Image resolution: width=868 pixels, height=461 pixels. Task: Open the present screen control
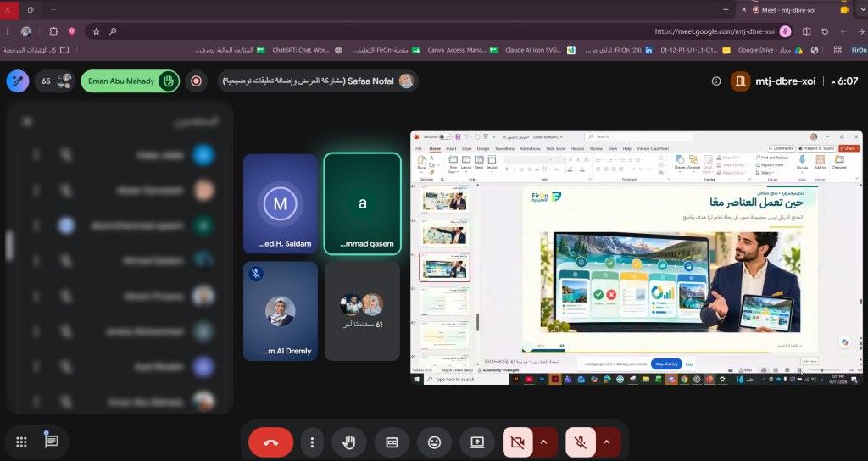pos(477,442)
